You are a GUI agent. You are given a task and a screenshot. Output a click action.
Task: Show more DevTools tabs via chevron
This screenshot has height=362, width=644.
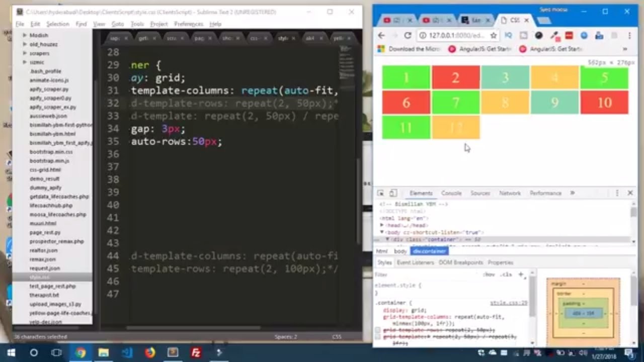pyautogui.click(x=572, y=193)
